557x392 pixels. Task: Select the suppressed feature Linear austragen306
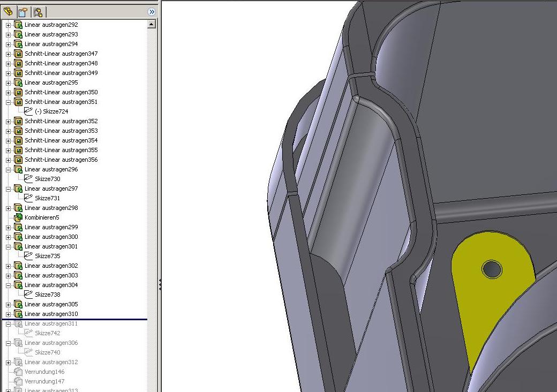pyautogui.click(x=51, y=343)
